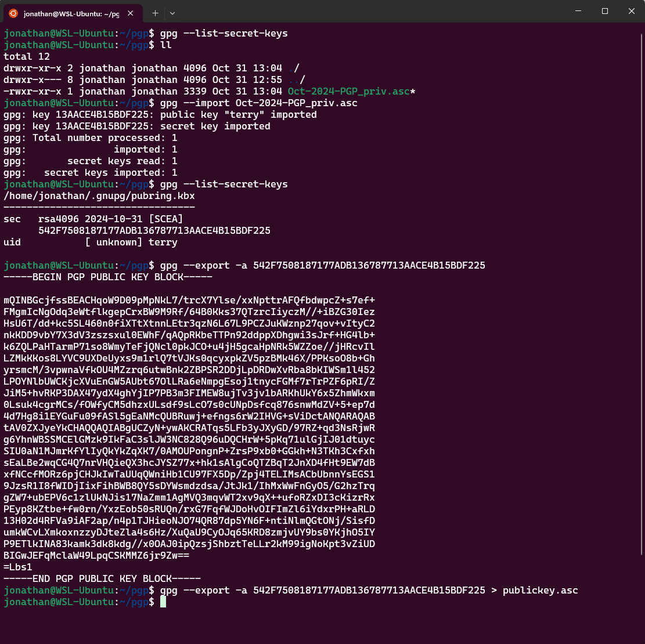Minimize the terminal window
This screenshot has height=644, width=645.
point(578,12)
